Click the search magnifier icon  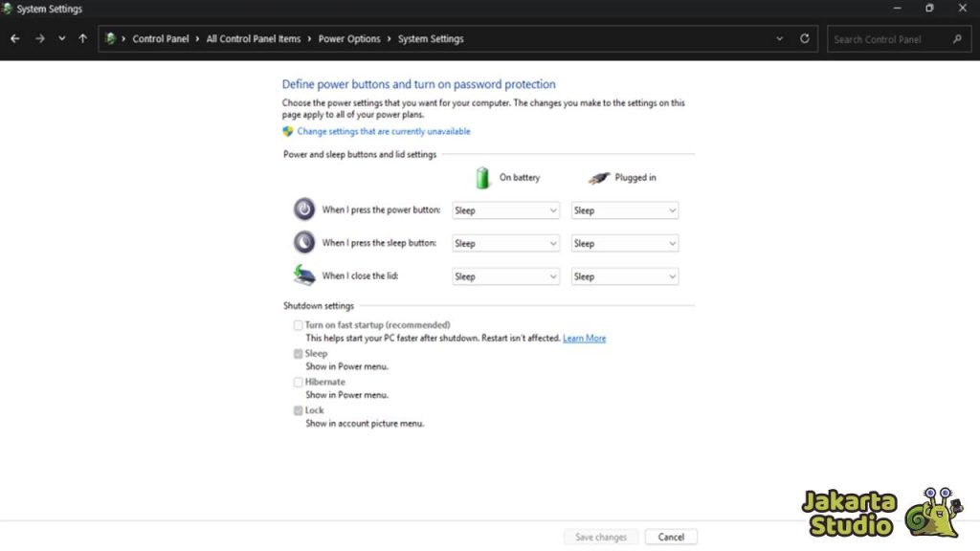coord(957,39)
